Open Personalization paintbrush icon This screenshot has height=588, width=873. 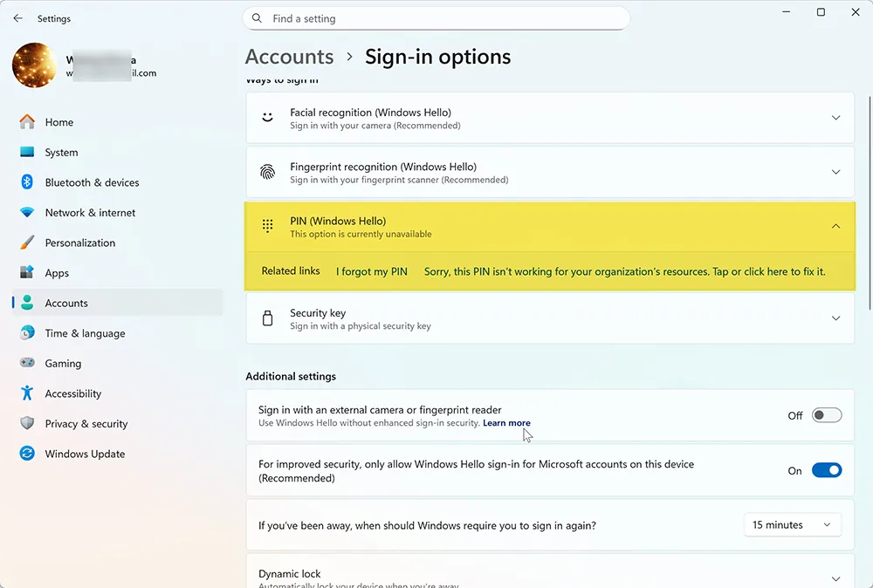coord(27,243)
